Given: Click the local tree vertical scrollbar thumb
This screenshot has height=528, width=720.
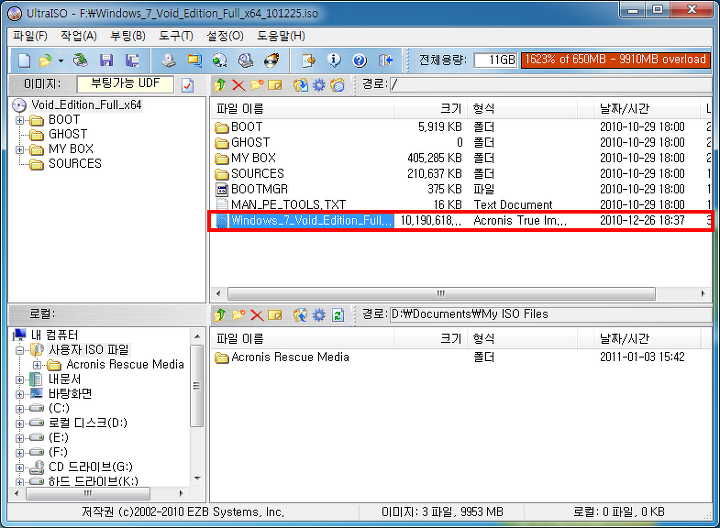Looking at the screenshot, I should tap(197, 386).
